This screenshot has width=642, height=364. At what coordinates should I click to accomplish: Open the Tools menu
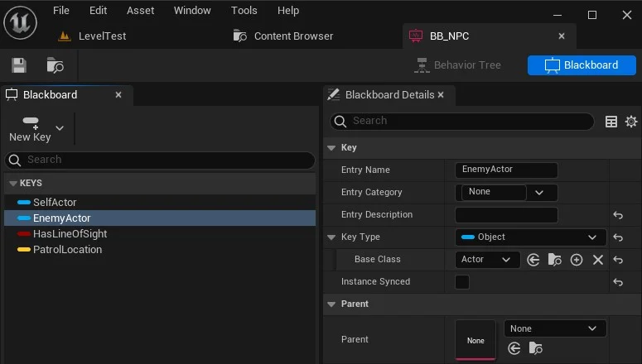(x=244, y=10)
